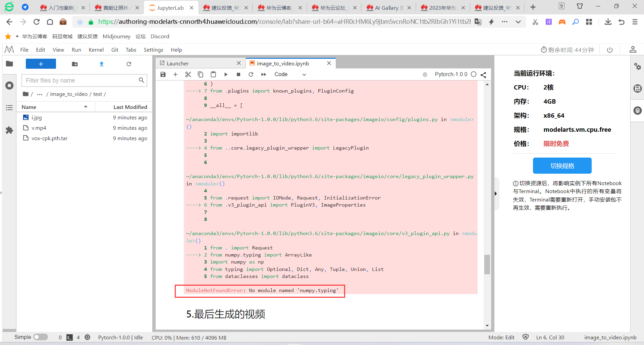This screenshot has height=345, width=644.
Task: Paste cell from clipboard
Action: point(213,74)
